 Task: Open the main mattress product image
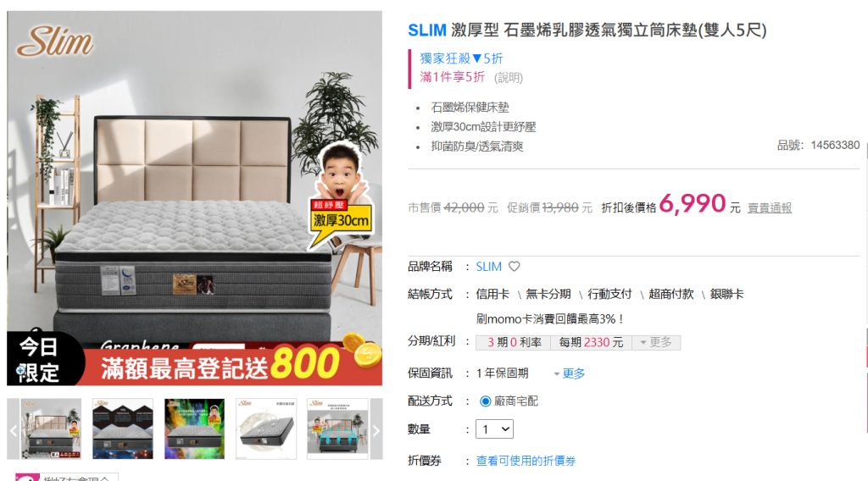(194, 177)
